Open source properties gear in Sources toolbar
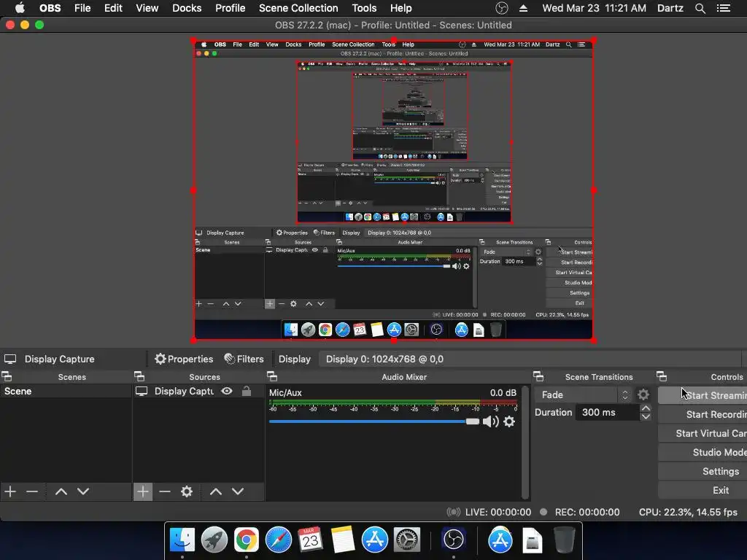Image resolution: width=747 pixels, height=560 pixels. click(187, 491)
